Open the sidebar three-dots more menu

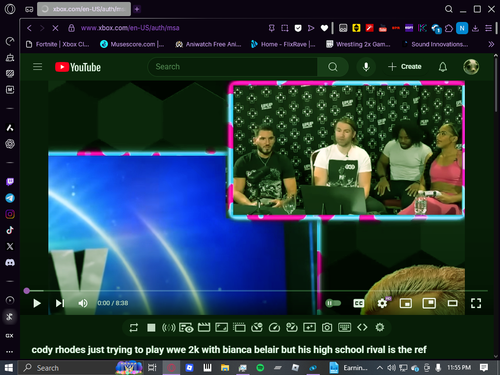tap(10, 351)
